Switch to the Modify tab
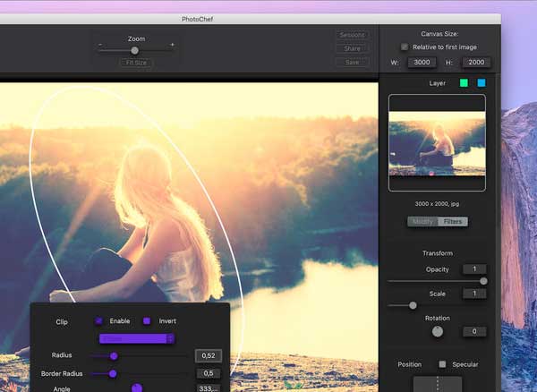The height and width of the screenshot is (392, 537). tap(422, 221)
